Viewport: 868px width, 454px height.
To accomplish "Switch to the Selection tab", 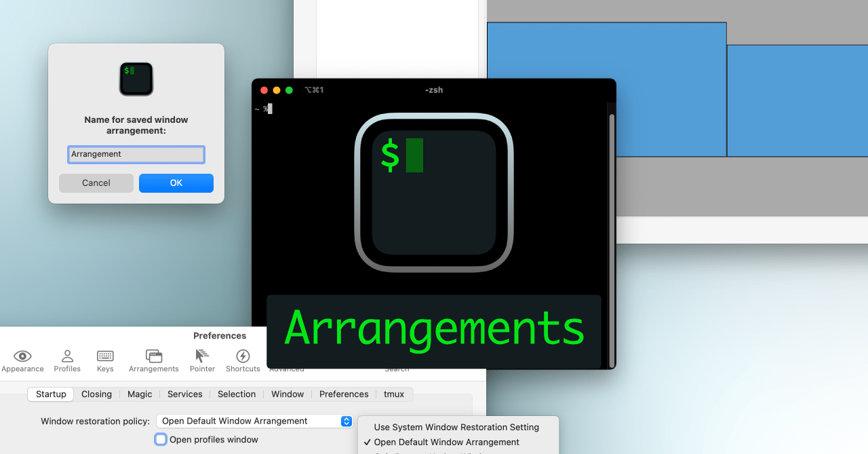I will [x=236, y=394].
